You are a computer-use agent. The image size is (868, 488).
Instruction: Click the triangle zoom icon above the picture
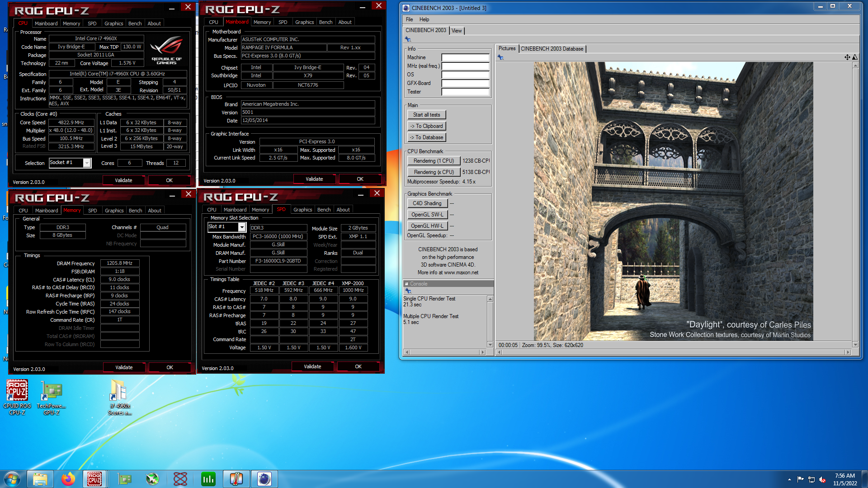tap(854, 57)
